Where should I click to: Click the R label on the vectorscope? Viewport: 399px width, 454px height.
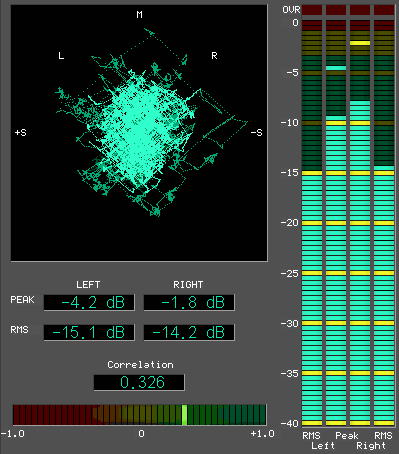(x=214, y=56)
